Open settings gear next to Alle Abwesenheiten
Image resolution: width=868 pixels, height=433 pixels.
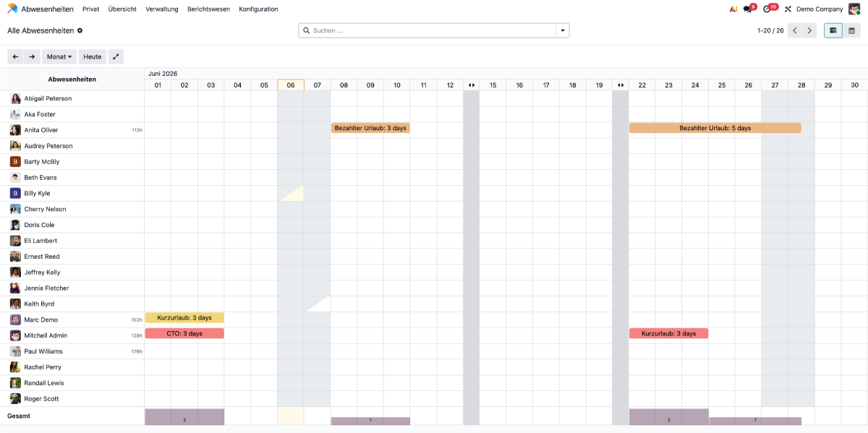click(80, 30)
